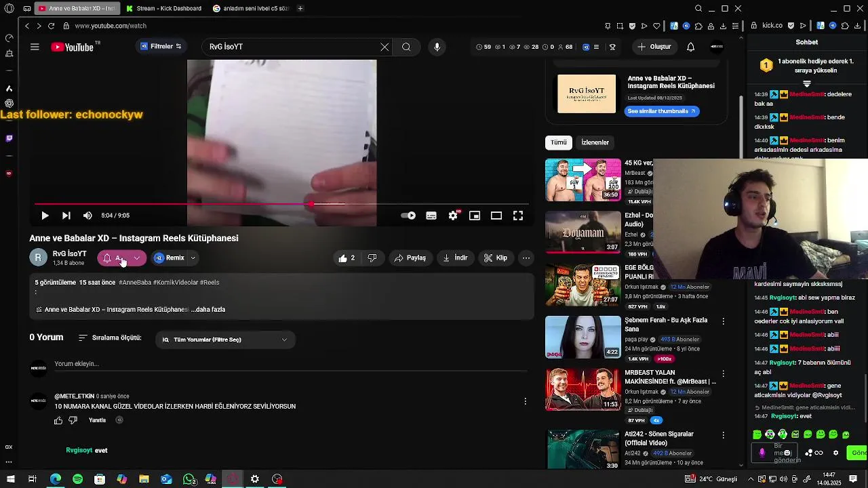868x488 pixels.
Task: Open Kick chat settings gear
Action: click(835, 453)
